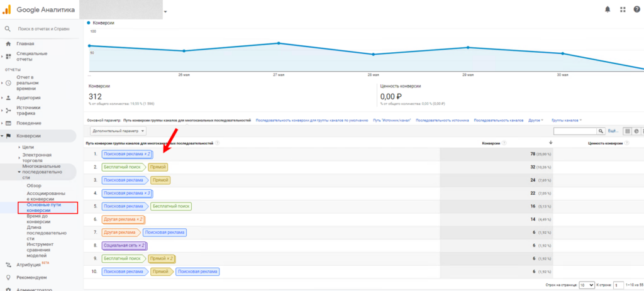This screenshot has width=644, height=291.
Task: Open rows per page dropdown
Action: pyautogui.click(x=586, y=285)
